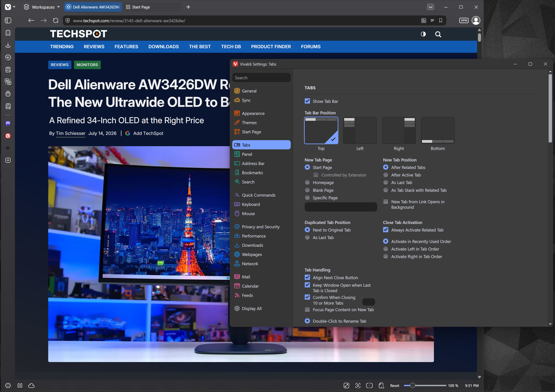Select the Bottom tab bar position thumbnail
This screenshot has height=392, width=555.
pyautogui.click(x=437, y=131)
